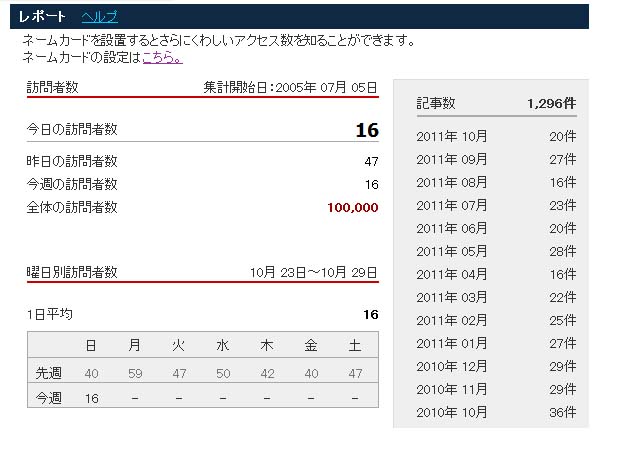This screenshot has width=638, height=472.
Task: Click the 2011年 01月 row
Action: pos(496,343)
